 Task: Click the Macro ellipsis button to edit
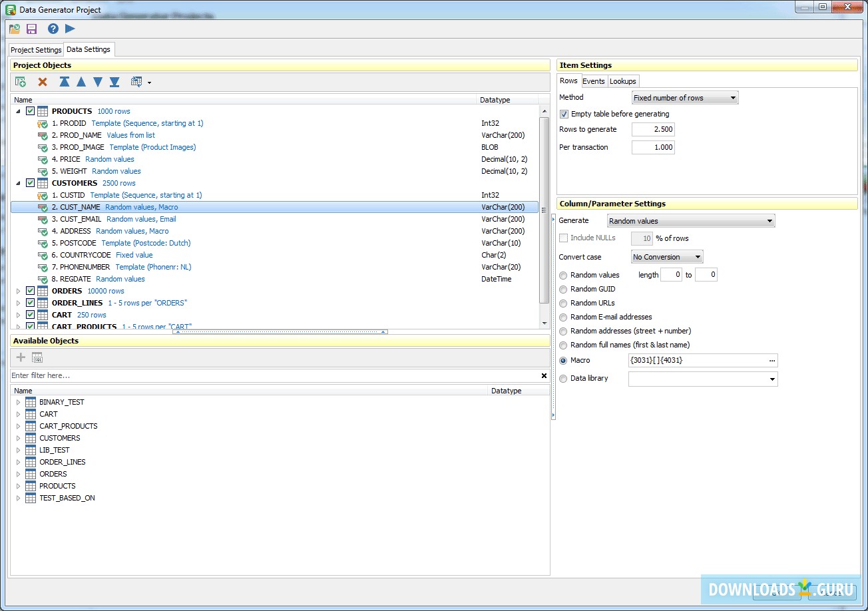(771, 361)
